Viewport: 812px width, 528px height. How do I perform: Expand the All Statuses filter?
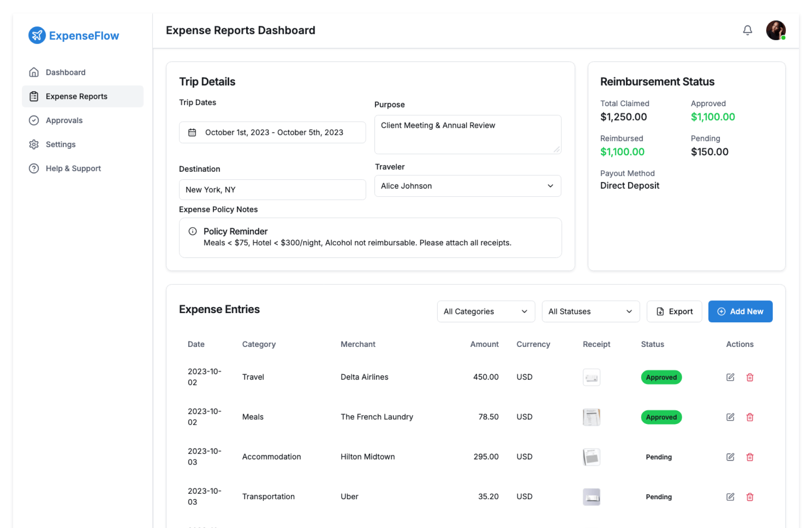pyautogui.click(x=590, y=311)
